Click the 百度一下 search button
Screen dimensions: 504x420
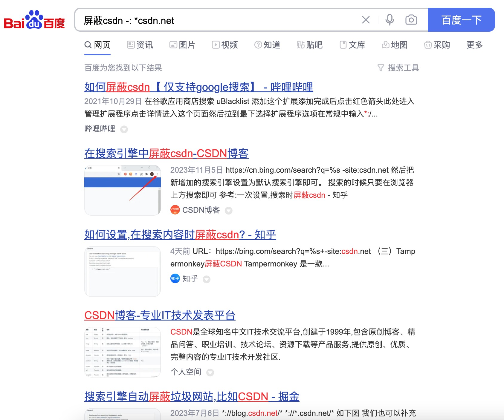click(462, 20)
